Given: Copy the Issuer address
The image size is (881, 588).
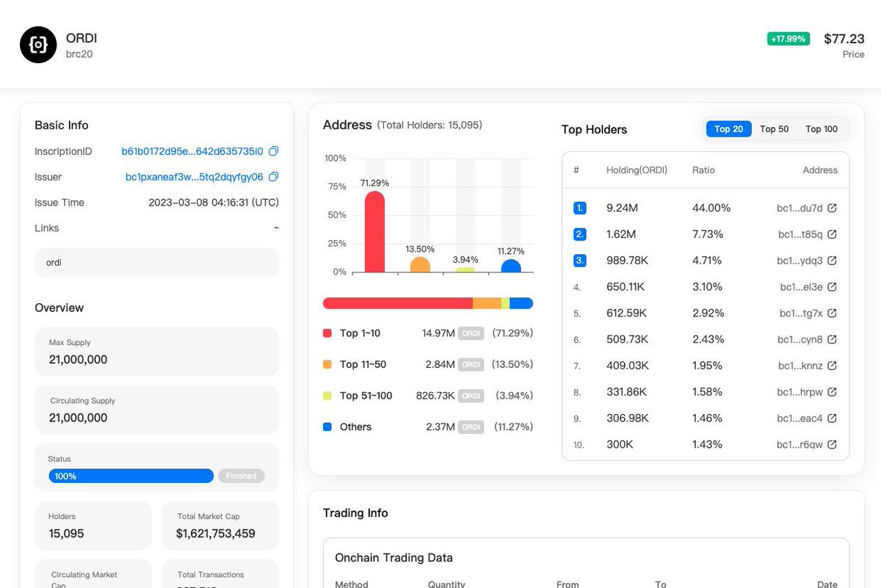Looking at the screenshot, I should [x=274, y=177].
